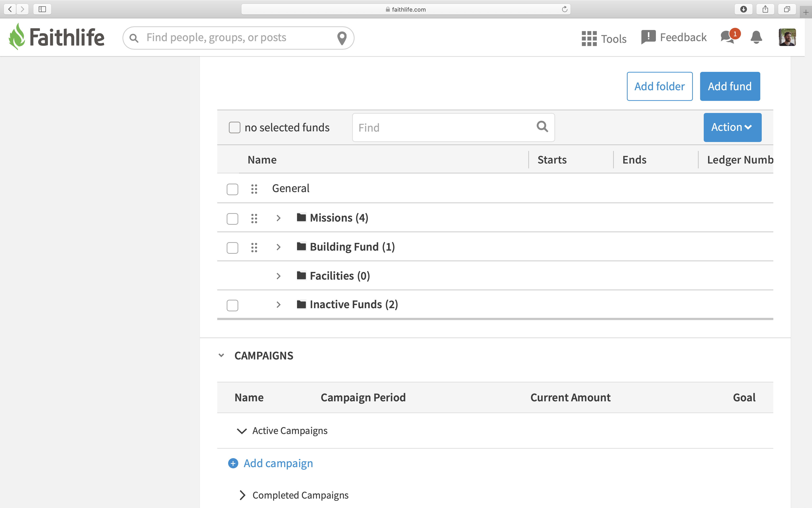This screenshot has width=812, height=508.
Task: Click the Facilities folder icon
Action: click(301, 275)
